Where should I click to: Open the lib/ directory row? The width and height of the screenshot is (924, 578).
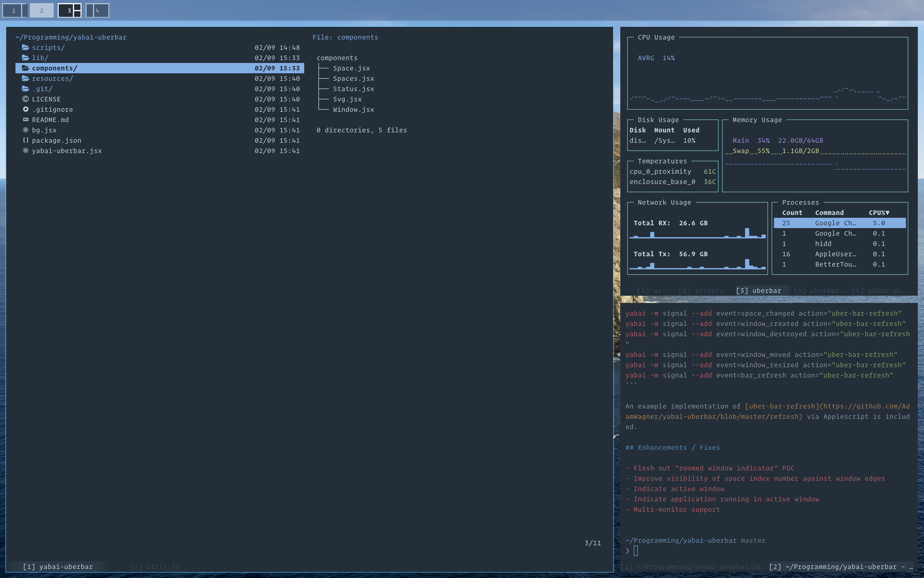(x=160, y=58)
